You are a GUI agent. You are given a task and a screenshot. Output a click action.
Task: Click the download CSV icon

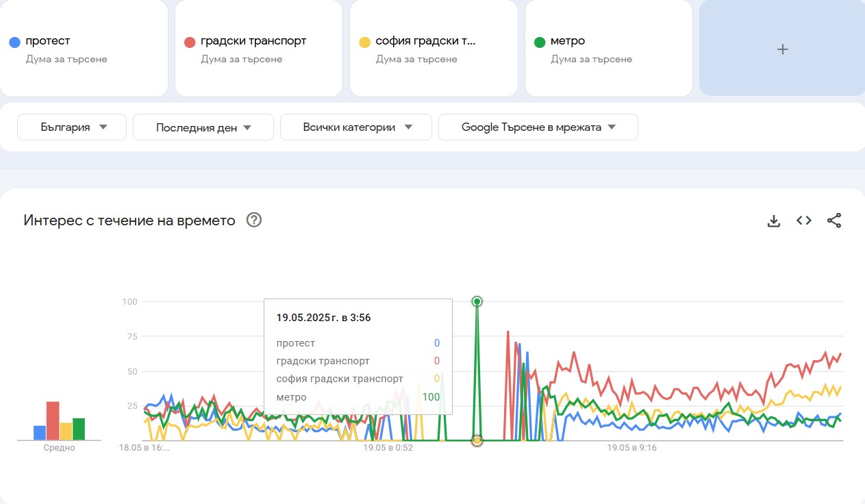[x=773, y=220]
